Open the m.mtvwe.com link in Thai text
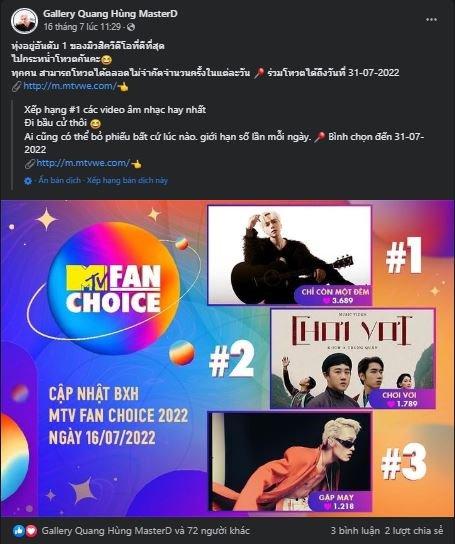 click(70, 86)
